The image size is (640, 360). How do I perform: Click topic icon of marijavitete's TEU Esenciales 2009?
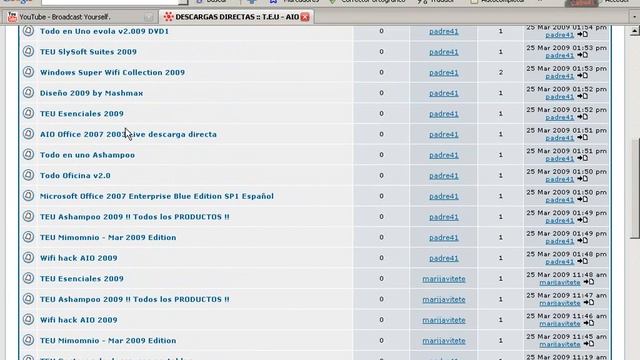pos(28,278)
